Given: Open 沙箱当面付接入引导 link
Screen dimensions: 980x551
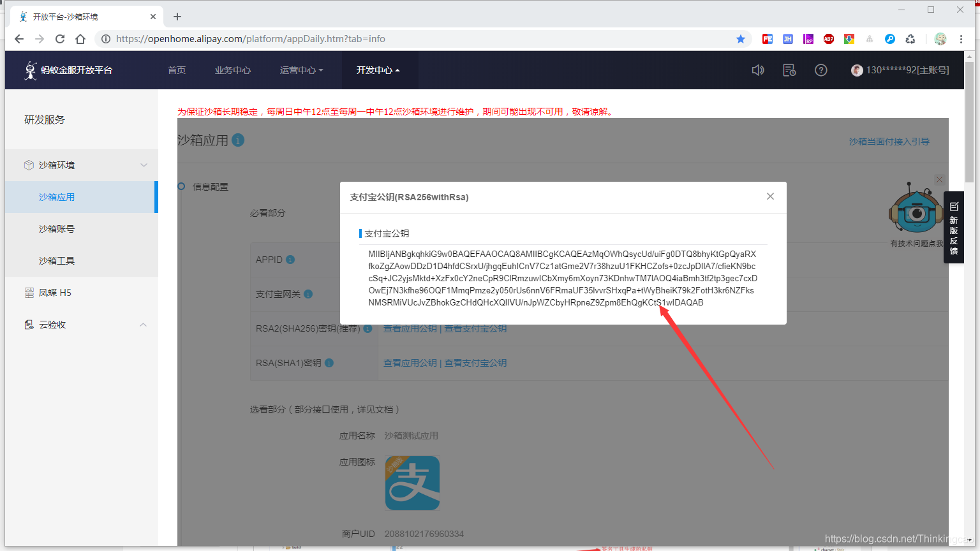Looking at the screenshot, I should tap(889, 142).
